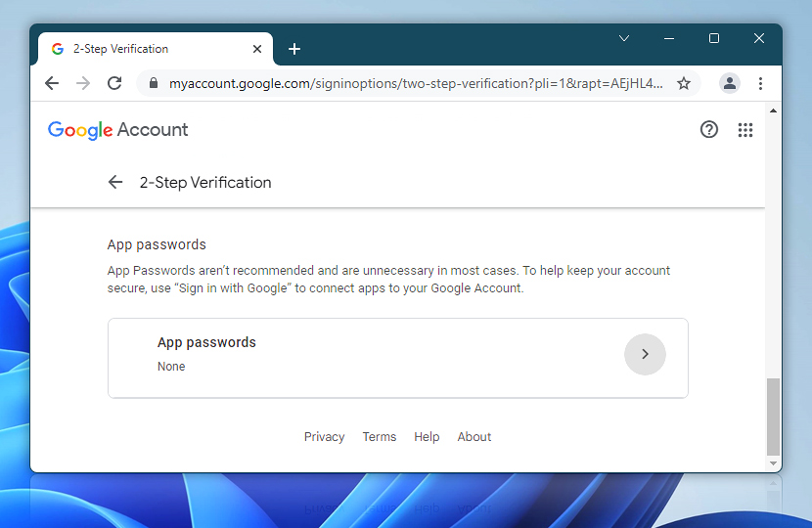Viewport: 812px width, 528px height.
Task: Close the 2-Step Verification tab
Action: [x=257, y=49]
